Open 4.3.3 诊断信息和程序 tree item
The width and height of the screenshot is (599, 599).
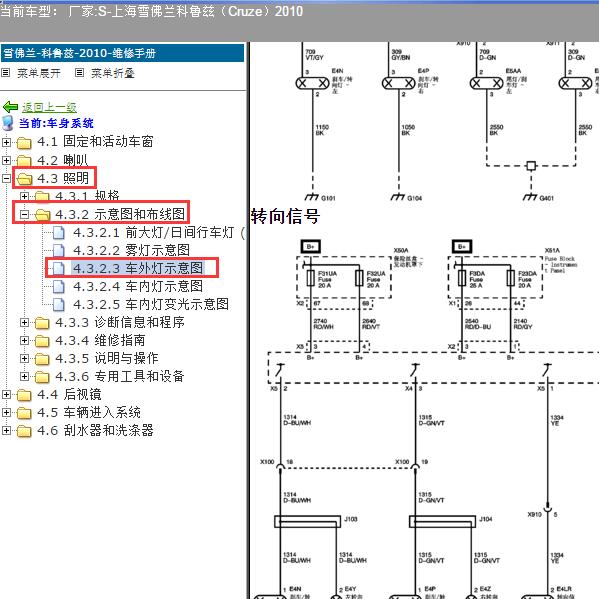click(120, 322)
